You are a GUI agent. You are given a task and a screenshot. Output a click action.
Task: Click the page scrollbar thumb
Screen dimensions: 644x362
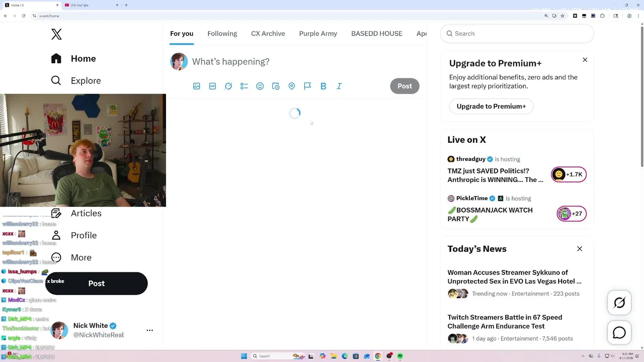click(641, 96)
